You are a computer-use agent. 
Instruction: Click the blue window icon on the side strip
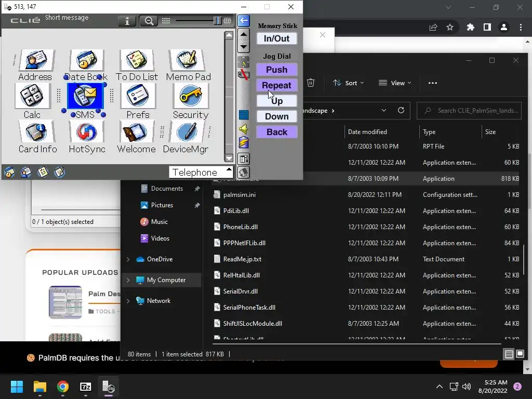[244, 115]
